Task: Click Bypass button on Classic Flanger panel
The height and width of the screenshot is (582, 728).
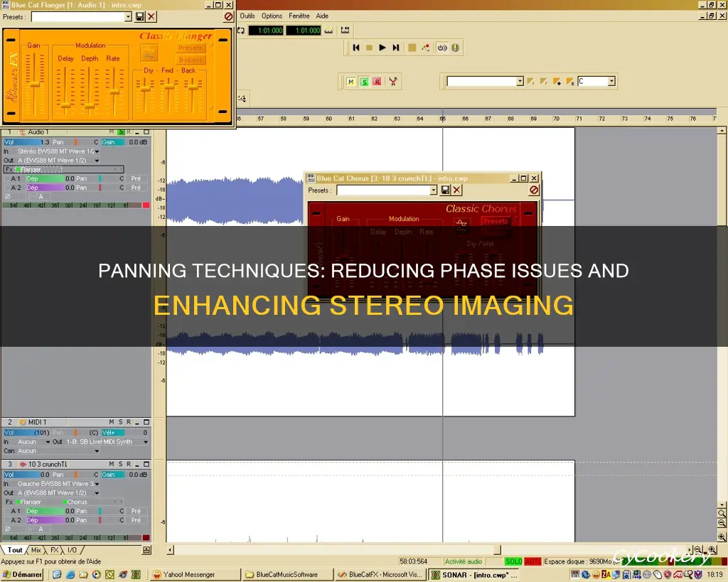Action: (x=191, y=60)
